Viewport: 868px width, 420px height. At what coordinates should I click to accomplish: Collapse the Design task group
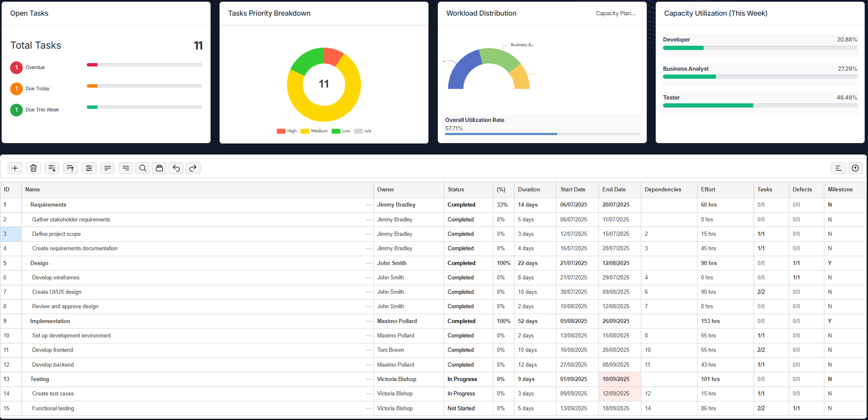coord(26,264)
